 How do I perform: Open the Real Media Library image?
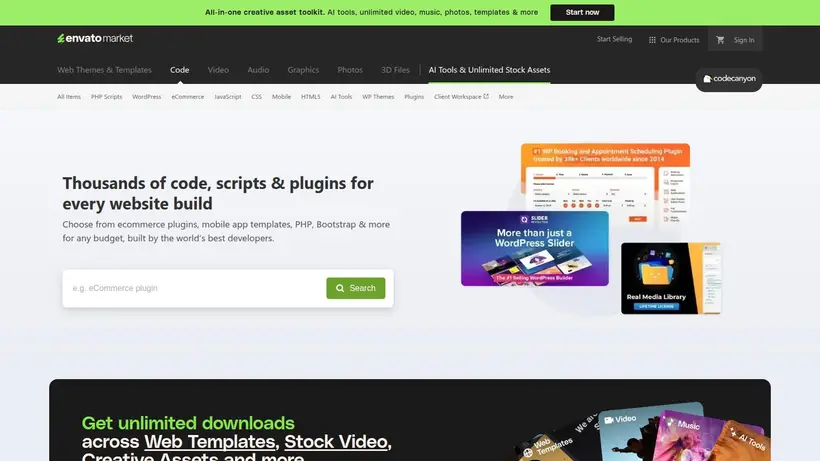(670, 278)
